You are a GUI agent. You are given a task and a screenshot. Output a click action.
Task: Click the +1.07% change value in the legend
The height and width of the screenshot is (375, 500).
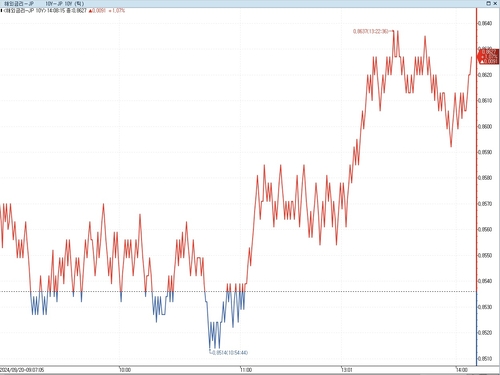[117, 11]
